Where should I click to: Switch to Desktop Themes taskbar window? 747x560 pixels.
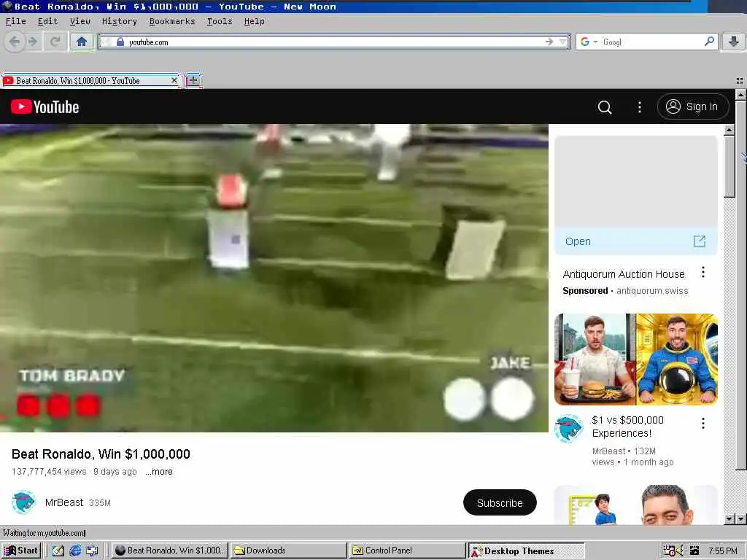(526, 551)
